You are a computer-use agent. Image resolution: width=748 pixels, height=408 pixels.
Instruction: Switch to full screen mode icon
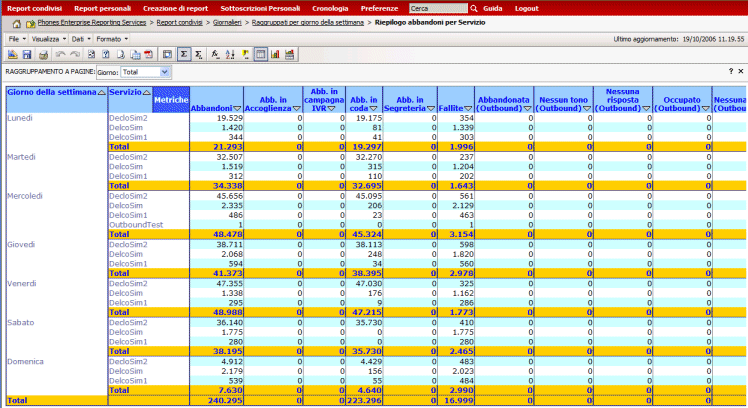[x=167, y=54]
